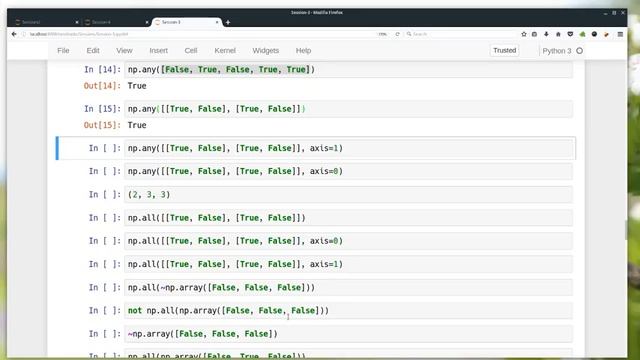640x360 pixels.
Task: Select cell In [15] np.any code
Action: coord(348,109)
